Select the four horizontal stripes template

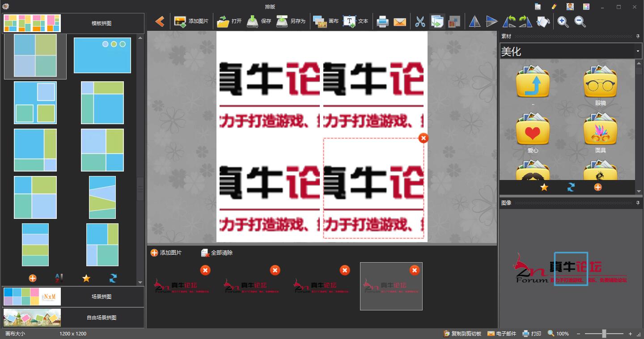click(x=35, y=245)
